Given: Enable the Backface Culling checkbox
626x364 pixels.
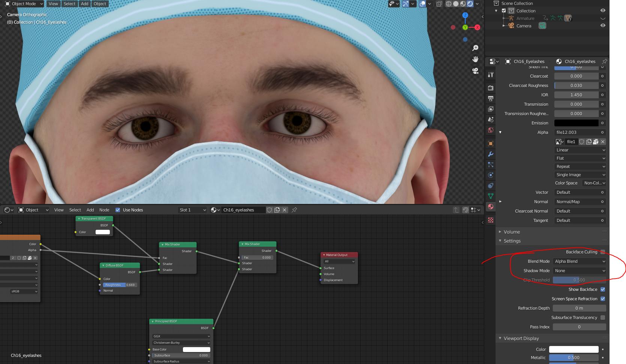Looking at the screenshot, I should (x=603, y=252).
